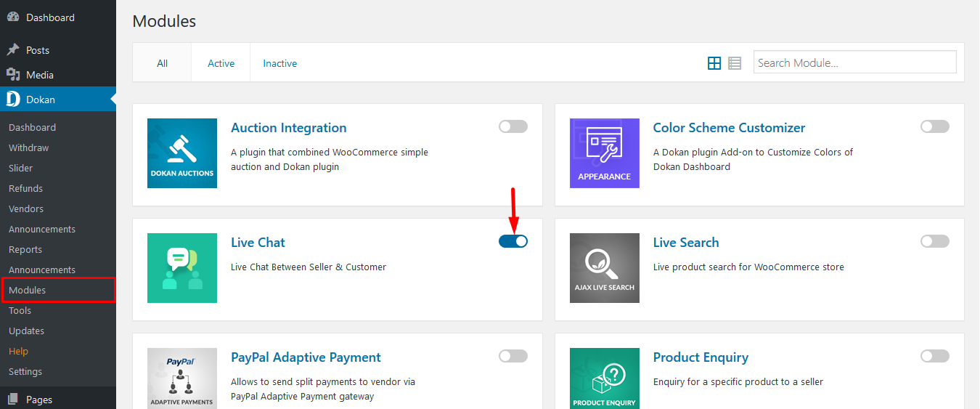Click the Live Chat module thumbnail
980x409 pixels.
182,268
